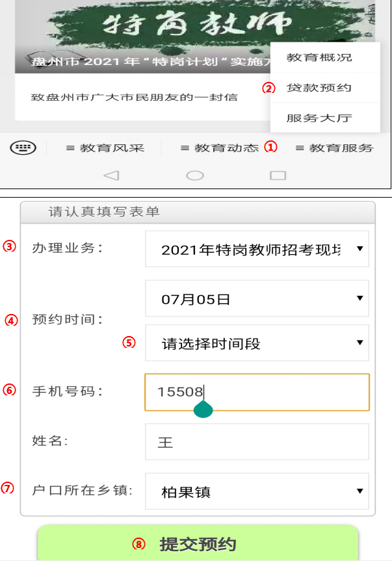This screenshot has height=561, width=392.
Task: Tap the Android home circle icon
Action: point(195,176)
